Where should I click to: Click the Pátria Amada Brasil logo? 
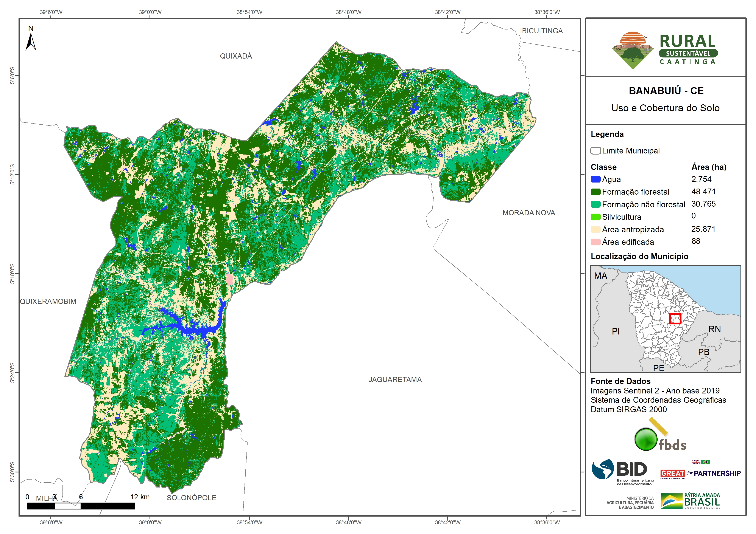point(691,501)
